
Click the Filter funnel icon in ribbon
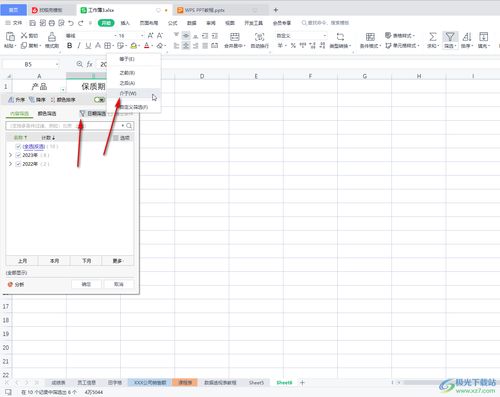[450, 36]
